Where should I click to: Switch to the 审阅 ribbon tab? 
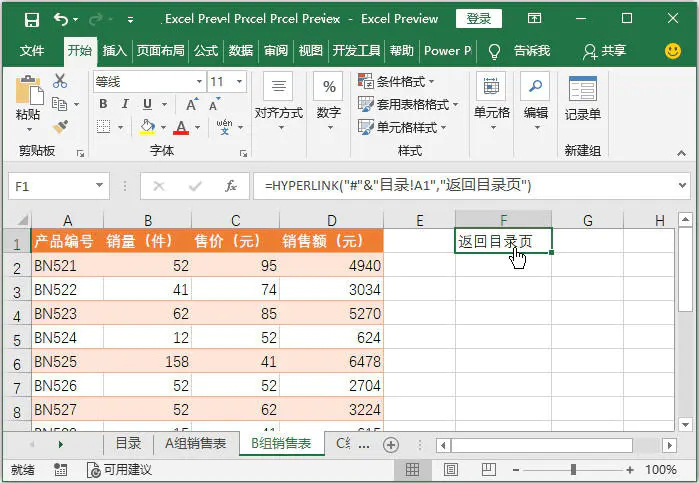(275, 51)
